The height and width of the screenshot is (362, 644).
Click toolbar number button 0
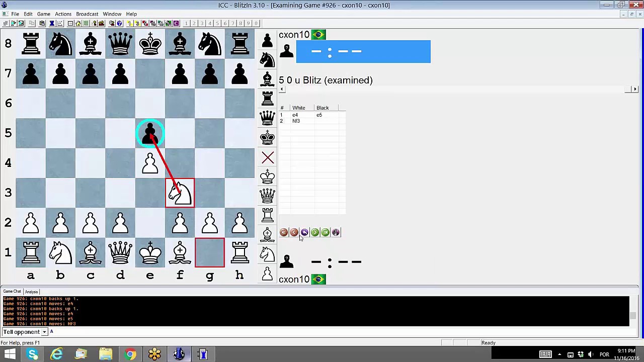point(256,23)
